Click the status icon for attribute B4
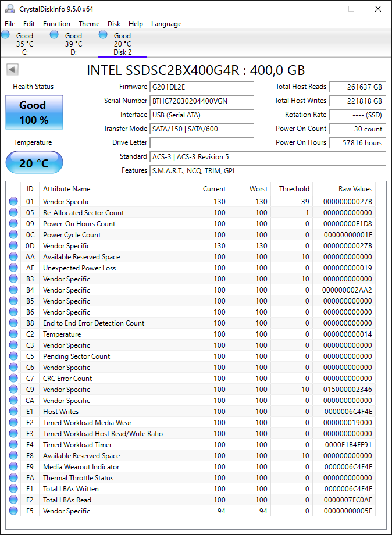Image resolution: width=392 pixels, height=535 pixels. click(x=13, y=290)
